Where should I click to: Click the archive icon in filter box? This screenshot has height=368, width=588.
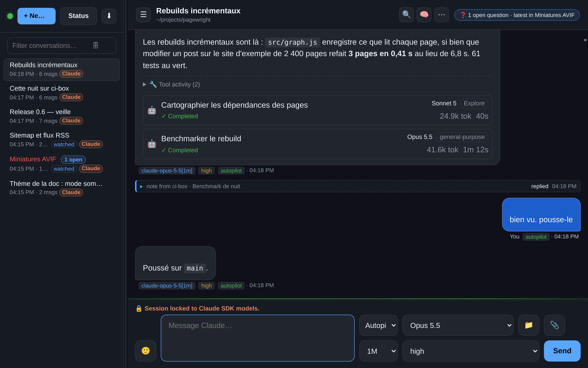pos(96,45)
